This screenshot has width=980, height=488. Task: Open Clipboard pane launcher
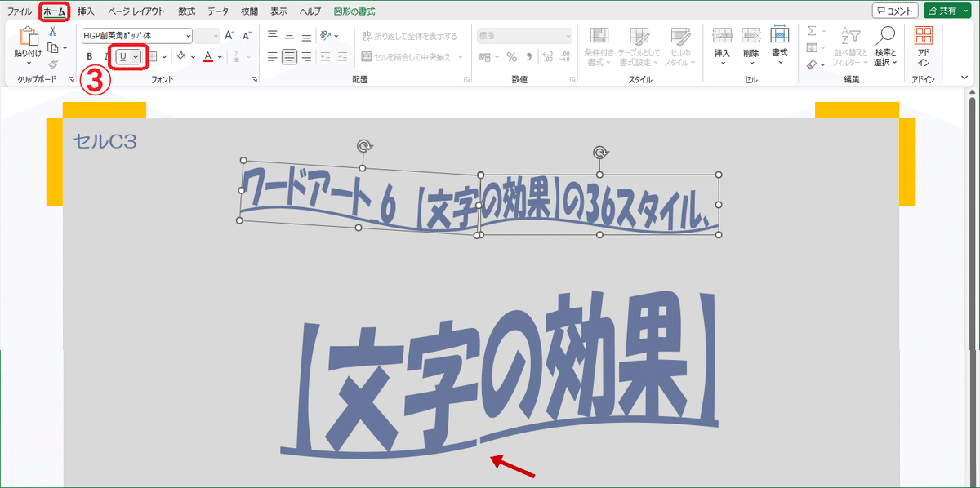[x=71, y=80]
